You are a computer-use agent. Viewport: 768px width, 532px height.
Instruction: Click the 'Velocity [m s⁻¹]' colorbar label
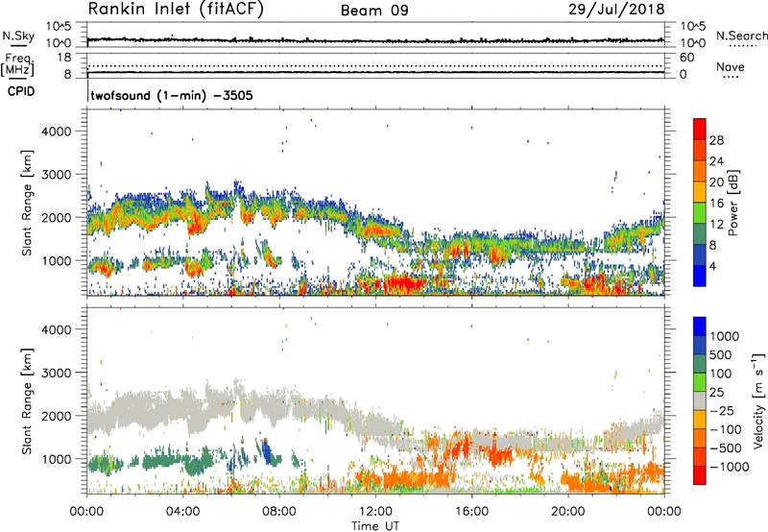tap(758, 400)
